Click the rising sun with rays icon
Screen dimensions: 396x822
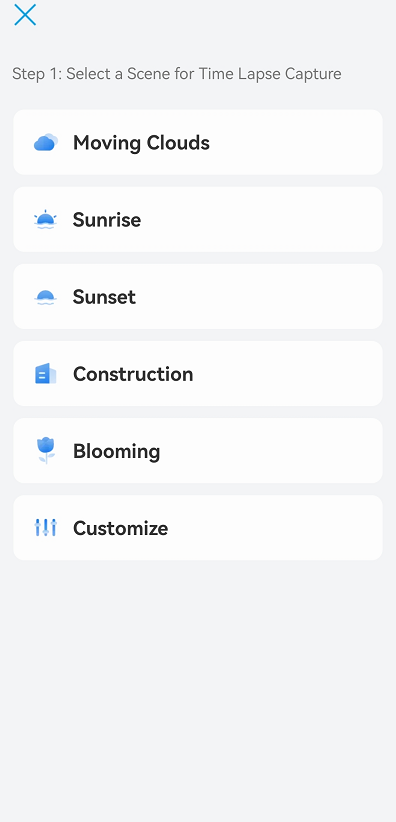pyautogui.click(x=45, y=220)
